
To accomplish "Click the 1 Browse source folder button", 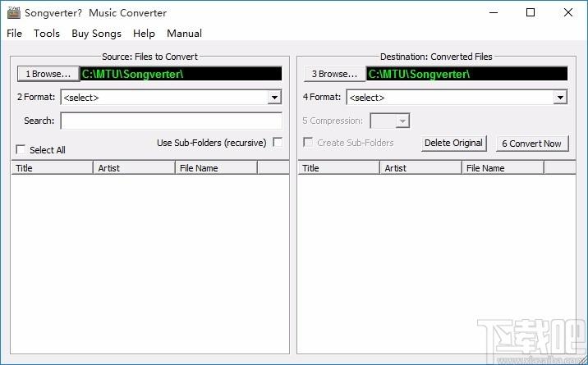I will coord(48,74).
